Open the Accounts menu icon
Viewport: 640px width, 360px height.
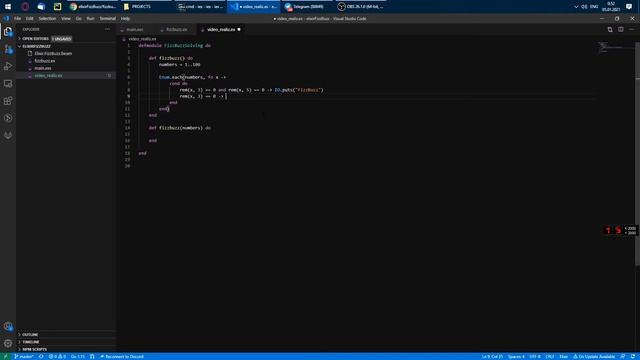pyautogui.click(x=8, y=326)
